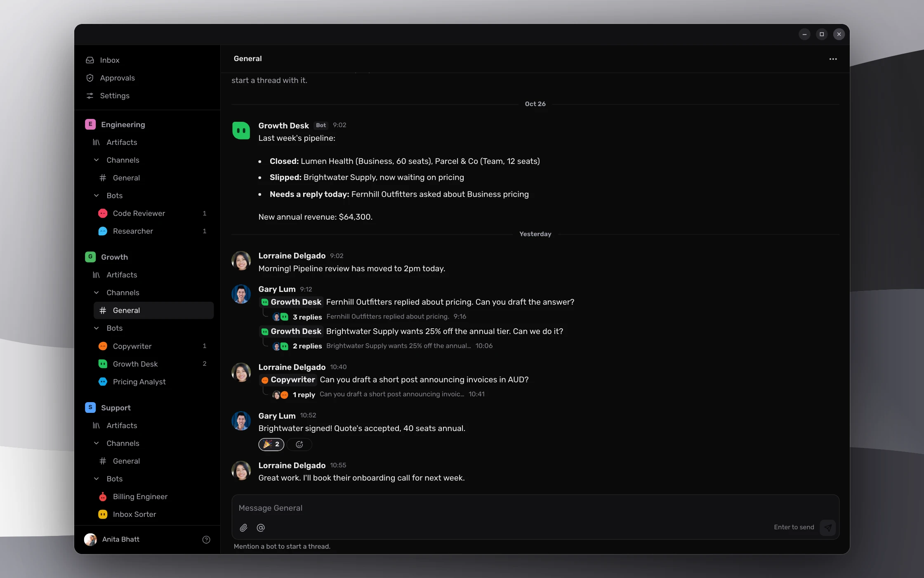Screen dimensions: 924x578
Task: Click the attach file paperclip icon
Action: point(243,528)
